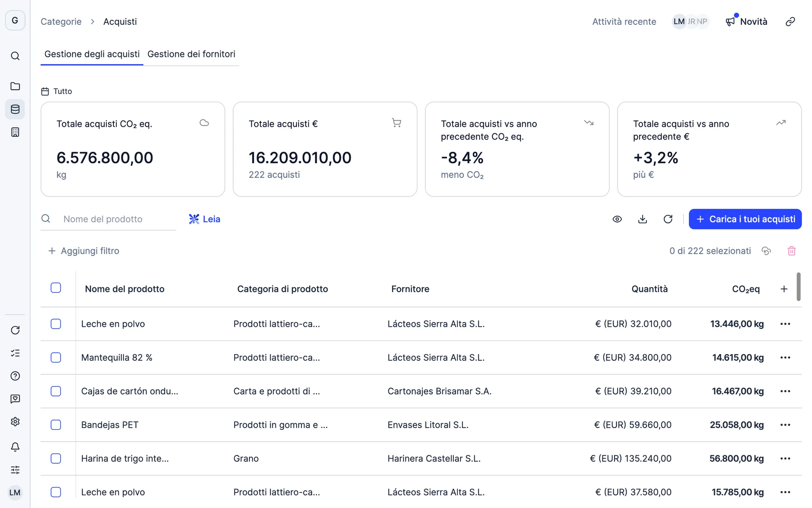Switch to Gestione dei fornitori tab

point(191,54)
